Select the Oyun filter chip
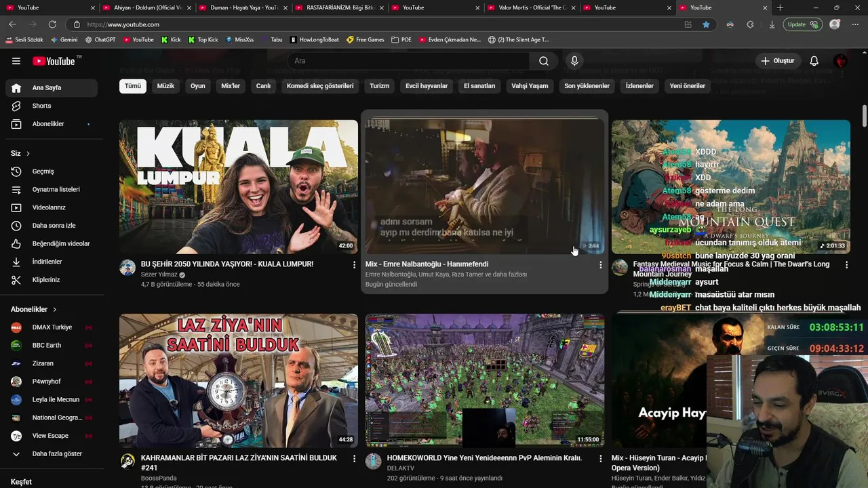This screenshot has height=488, width=868. pyautogui.click(x=197, y=86)
